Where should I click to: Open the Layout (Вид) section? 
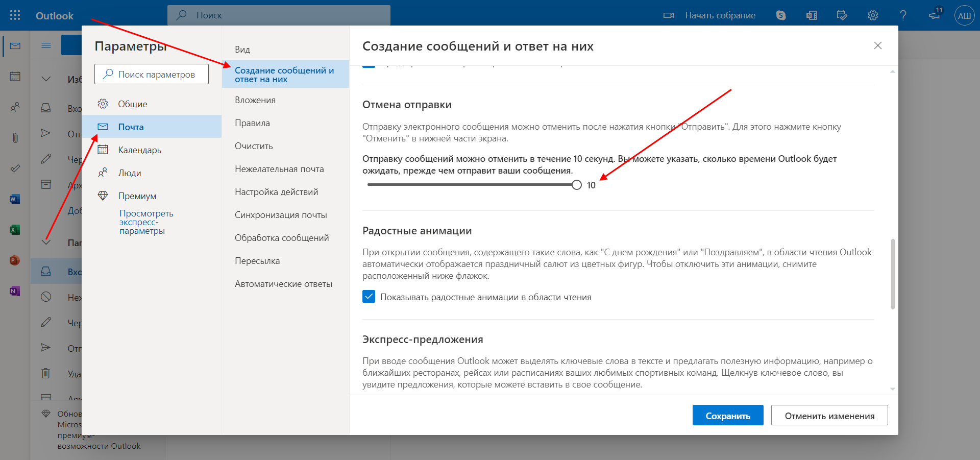click(285, 50)
